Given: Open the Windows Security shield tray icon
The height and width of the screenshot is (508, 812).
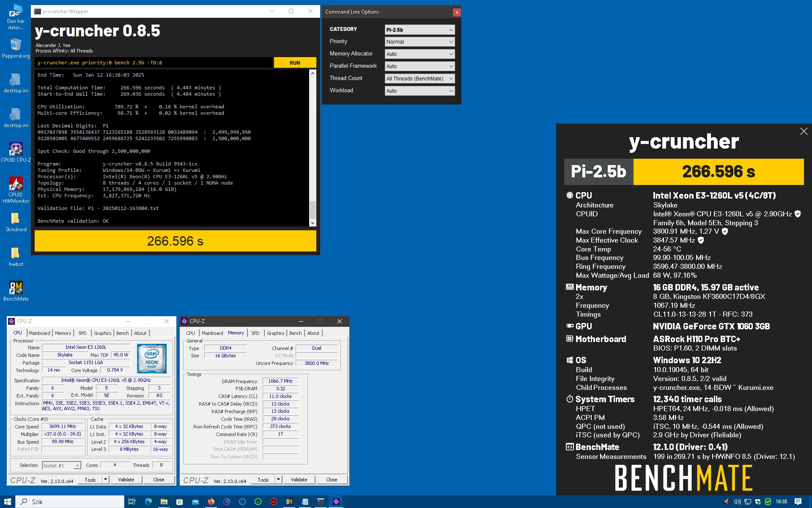Looking at the screenshot, I should 758,502.
